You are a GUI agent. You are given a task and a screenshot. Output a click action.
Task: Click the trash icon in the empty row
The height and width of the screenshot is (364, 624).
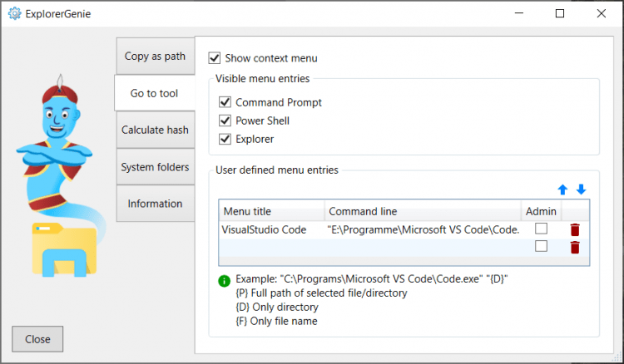575,247
